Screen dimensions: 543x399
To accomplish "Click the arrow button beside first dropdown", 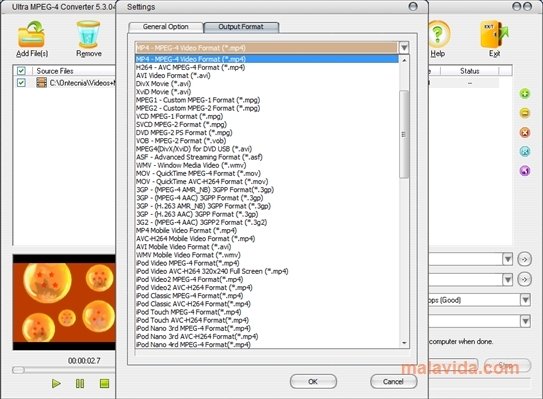I will click(x=525, y=259).
